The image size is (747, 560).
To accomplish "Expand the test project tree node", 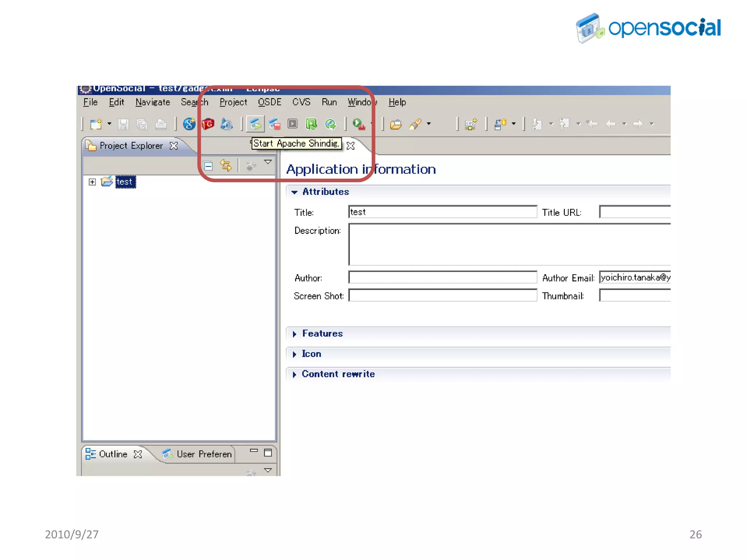I will 92,182.
